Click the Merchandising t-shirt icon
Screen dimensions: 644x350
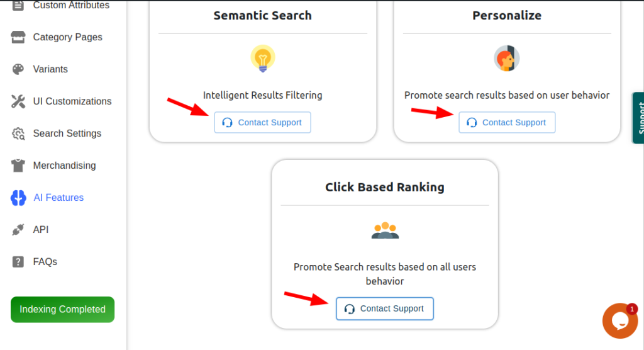[x=18, y=166]
